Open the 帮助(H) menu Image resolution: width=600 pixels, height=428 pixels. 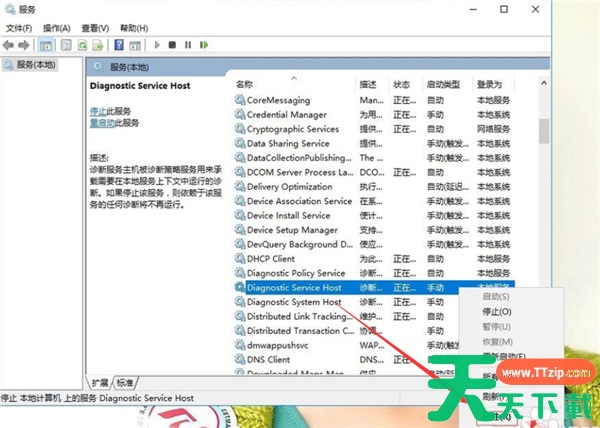coord(134,28)
